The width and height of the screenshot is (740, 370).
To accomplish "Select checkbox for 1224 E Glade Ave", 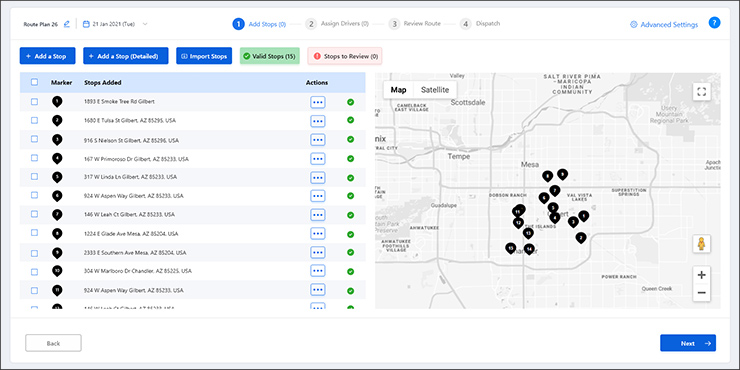I will [x=34, y=233].
